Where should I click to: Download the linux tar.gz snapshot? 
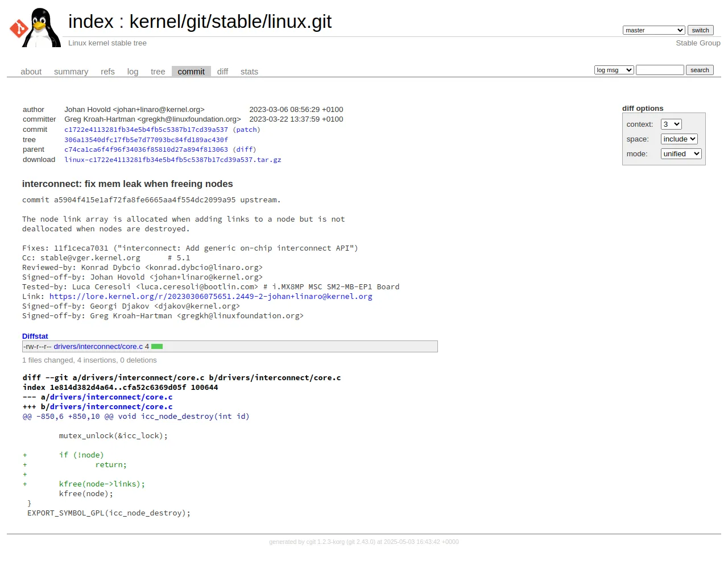[x=173, y=160]
